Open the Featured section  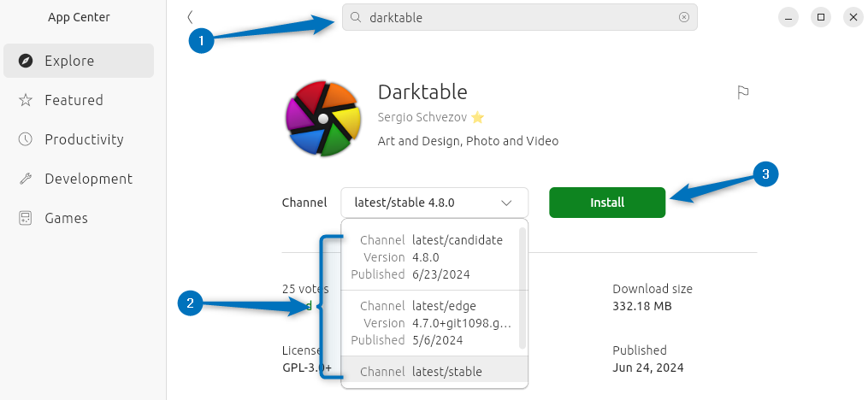click(x=79, y=100)
